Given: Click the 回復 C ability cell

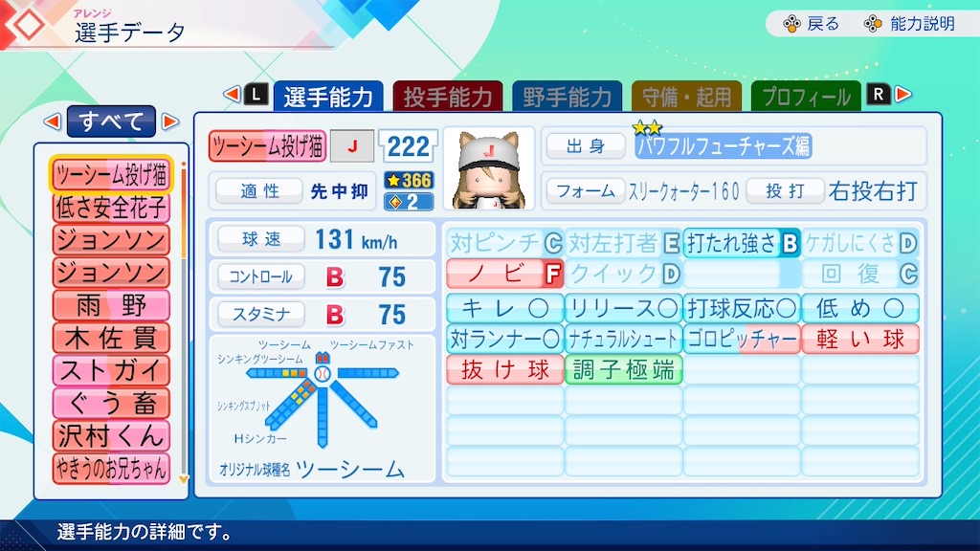Looking at the screenshot, I should (x=860, y=274).
